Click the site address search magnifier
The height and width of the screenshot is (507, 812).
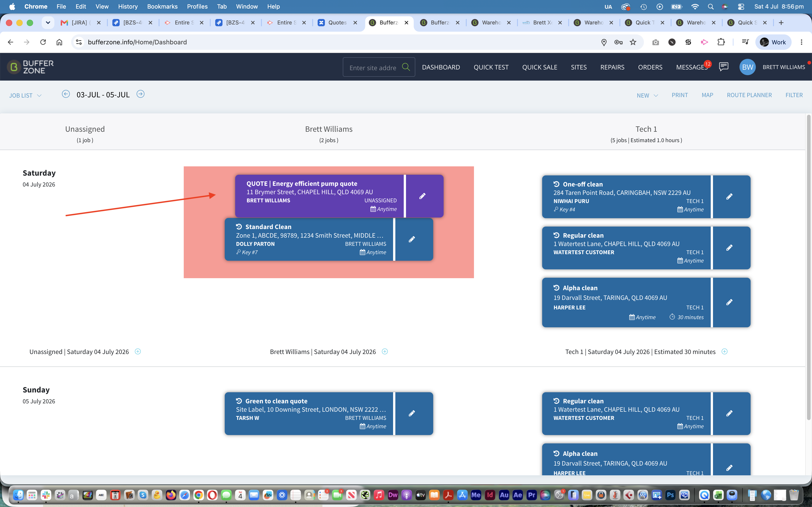pyautogui.click(x=406, y=67)
